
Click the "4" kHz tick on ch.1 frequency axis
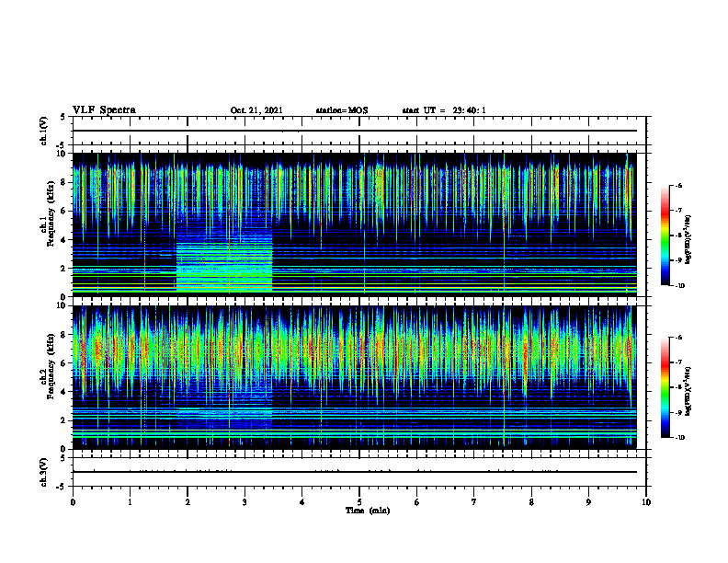pos(64,240)
